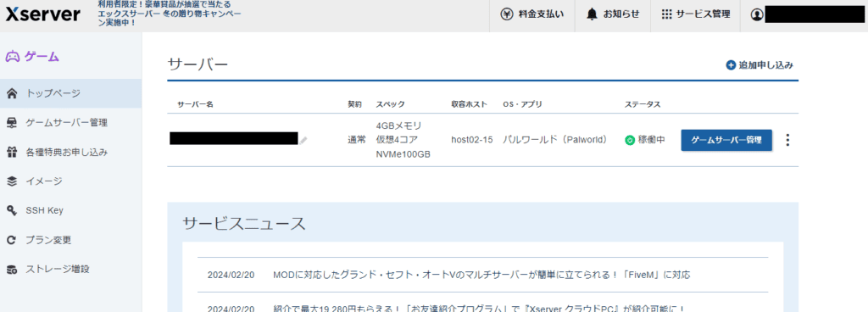Image resolution: width=868 pixels, height=312 pixels.
Task: Click the storage icon beside ストレージ増設
Action: pos(12,270)
